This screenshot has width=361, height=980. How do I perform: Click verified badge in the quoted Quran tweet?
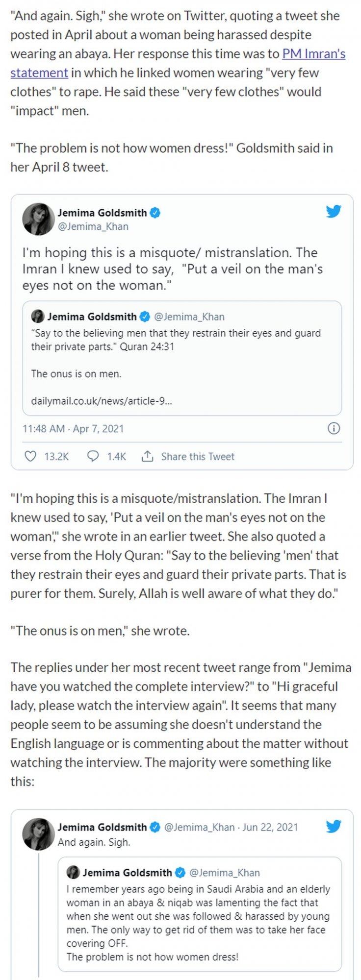click(145, 317)
